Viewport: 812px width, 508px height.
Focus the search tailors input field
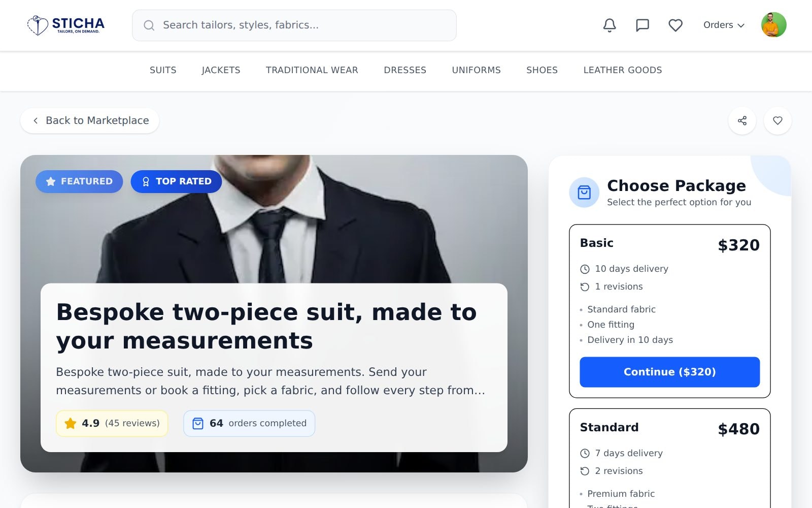[x=294, y=25]
